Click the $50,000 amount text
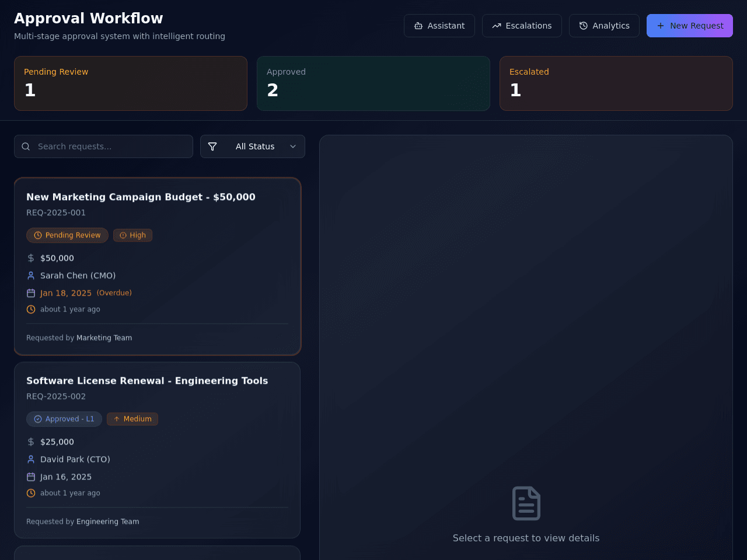Image resolution: width=747 pixels, height=560 pixels. point(57,258)
